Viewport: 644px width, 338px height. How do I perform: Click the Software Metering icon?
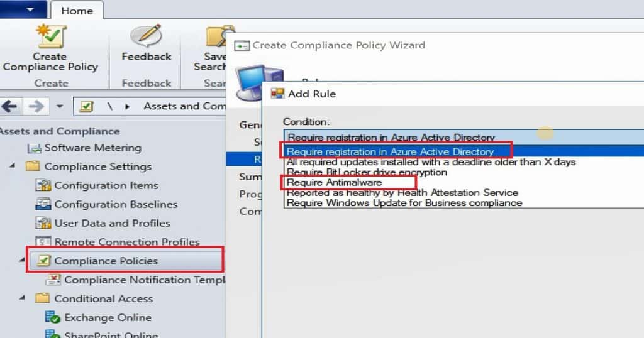34,148
